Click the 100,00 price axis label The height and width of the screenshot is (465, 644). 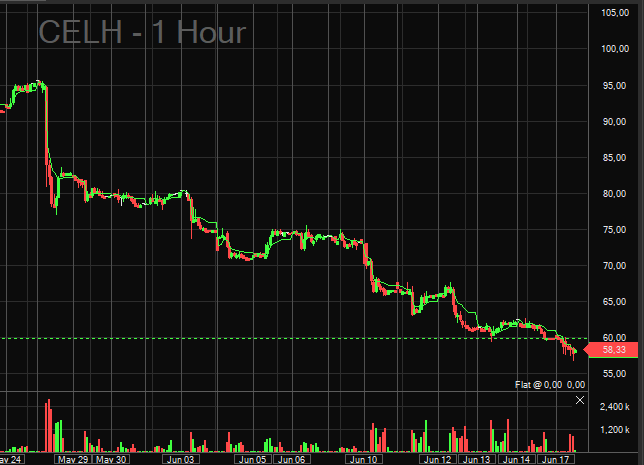pos(615,49)
